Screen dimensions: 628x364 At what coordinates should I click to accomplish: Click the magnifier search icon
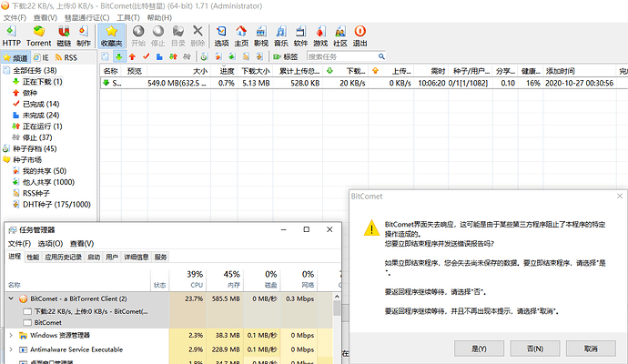coord(381,56)
